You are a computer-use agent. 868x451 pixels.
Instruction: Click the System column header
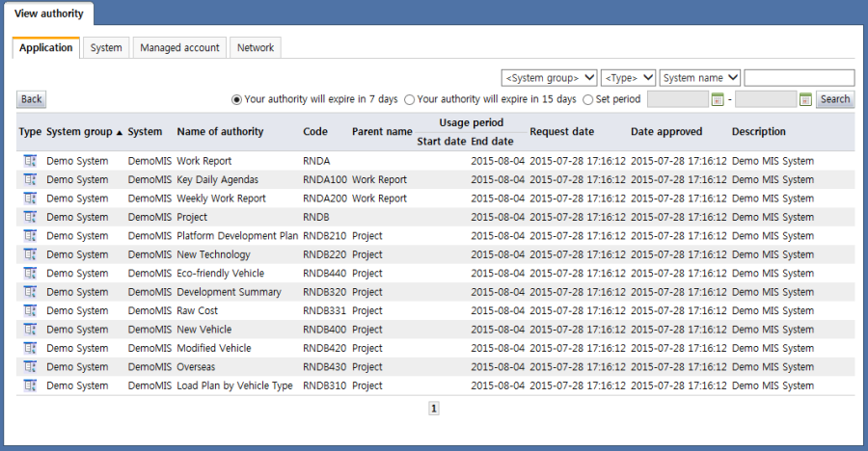(x=145, y=132)
